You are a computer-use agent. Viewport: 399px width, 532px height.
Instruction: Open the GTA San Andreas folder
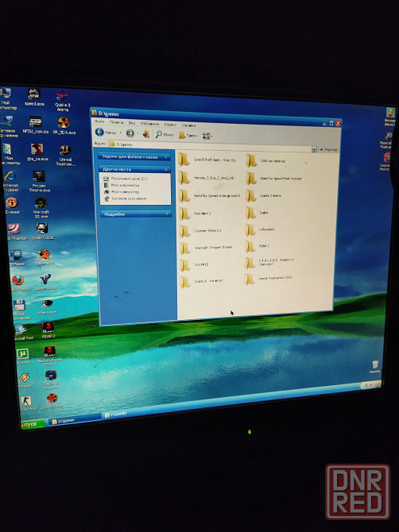tap(266, 161)
